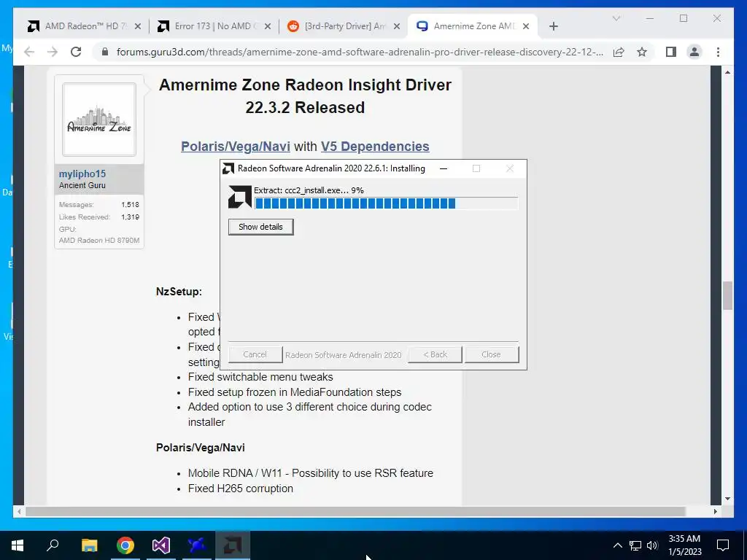Image resolution: width=747 pixels, height=560 pixels.
Task: Show hidden system tray icons
Action: (x=617, y=545)
